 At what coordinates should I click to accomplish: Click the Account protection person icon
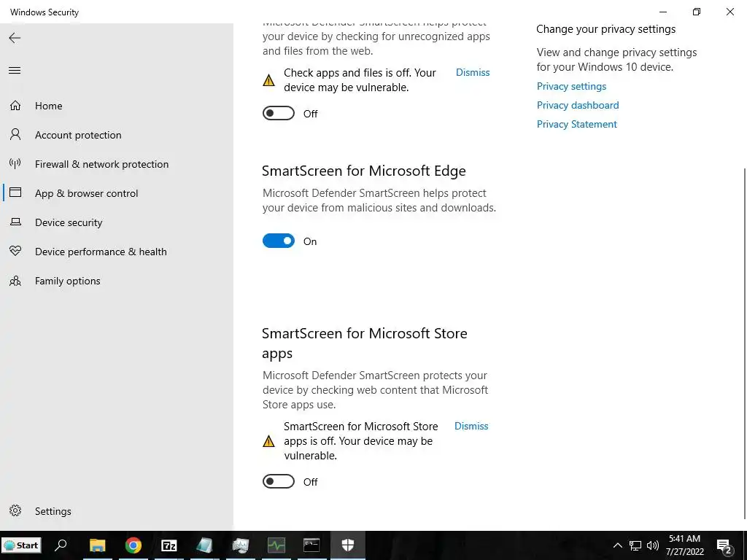pyautogui.click(x=15, y=135)
